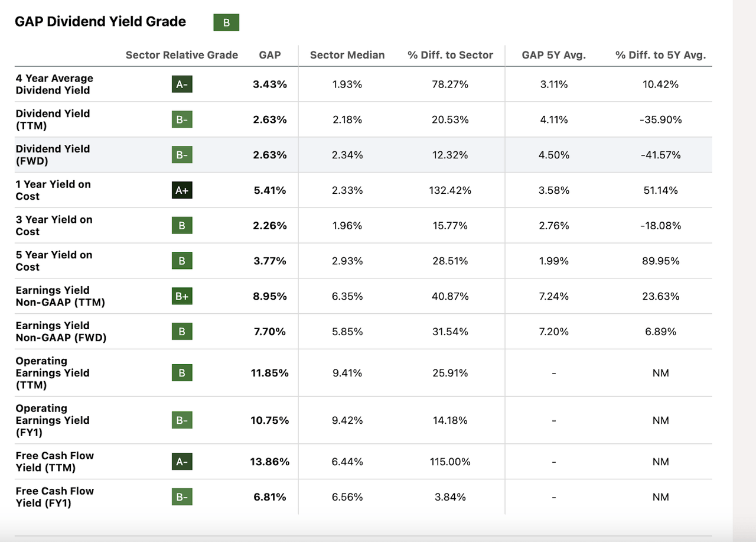Click the 2.34% sector median value
This screenshot has width=756, height=542.
(347, 155)
